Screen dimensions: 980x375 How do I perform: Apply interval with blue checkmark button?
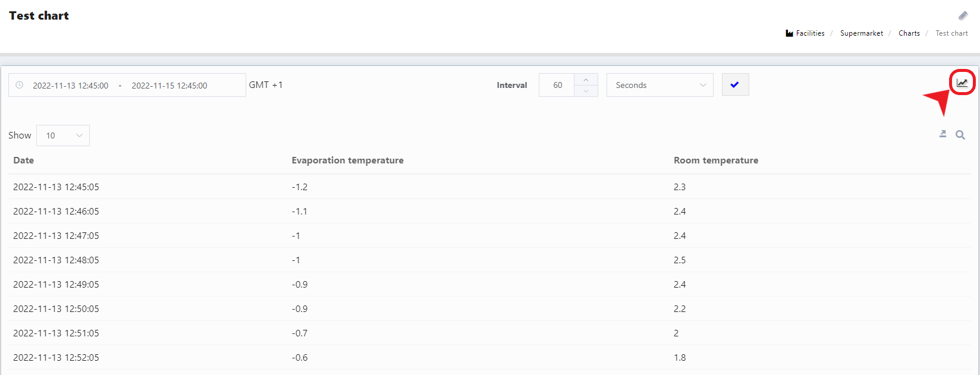tap(735, 85)
